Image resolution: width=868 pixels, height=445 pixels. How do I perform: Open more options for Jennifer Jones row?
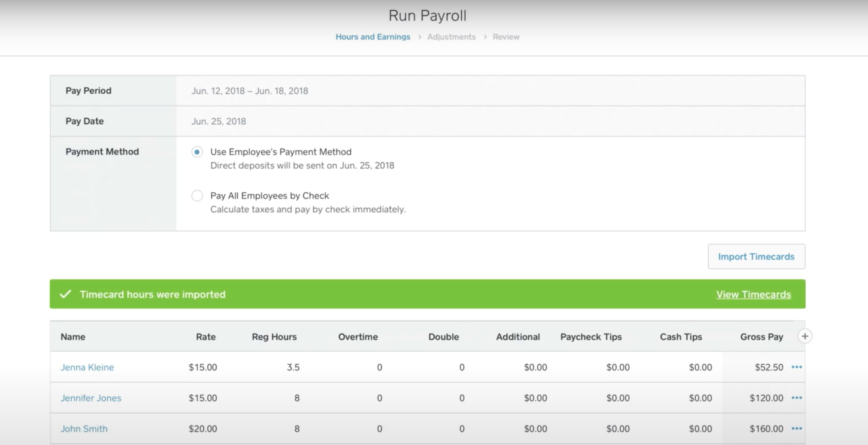coord(797,398)
